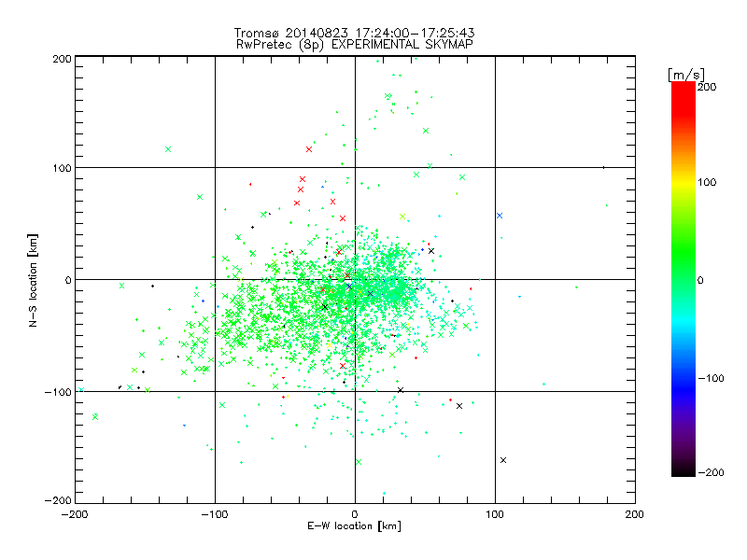Click the E-W axis tick label '−100'

[215, 514]
